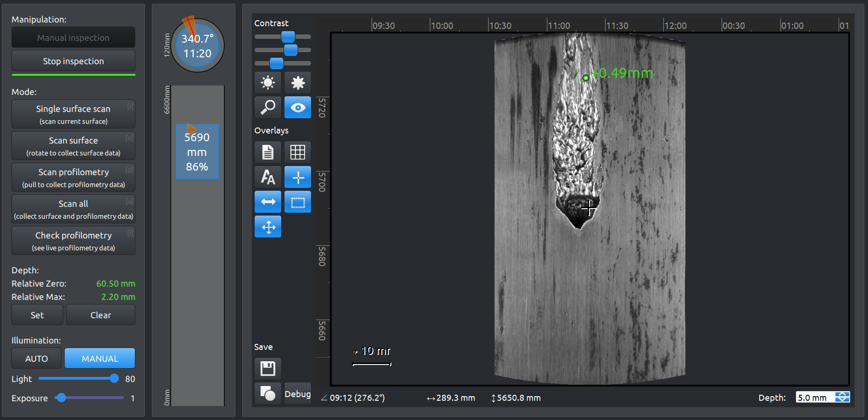Toggle the eye visibility button
868x420 pixels.
[x=298, y=107]
